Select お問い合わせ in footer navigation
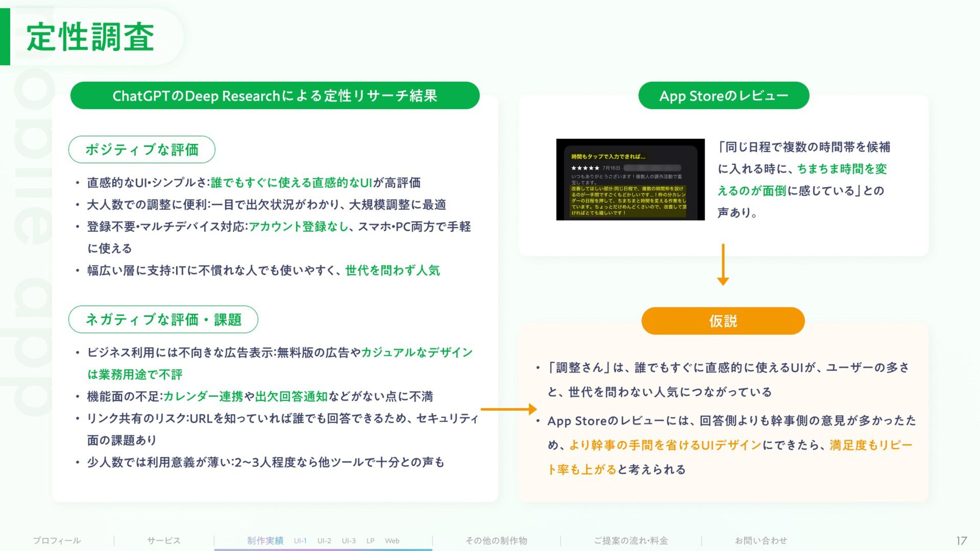The height and width of the screenshot is (551, 980). click(x=761, y=540)
